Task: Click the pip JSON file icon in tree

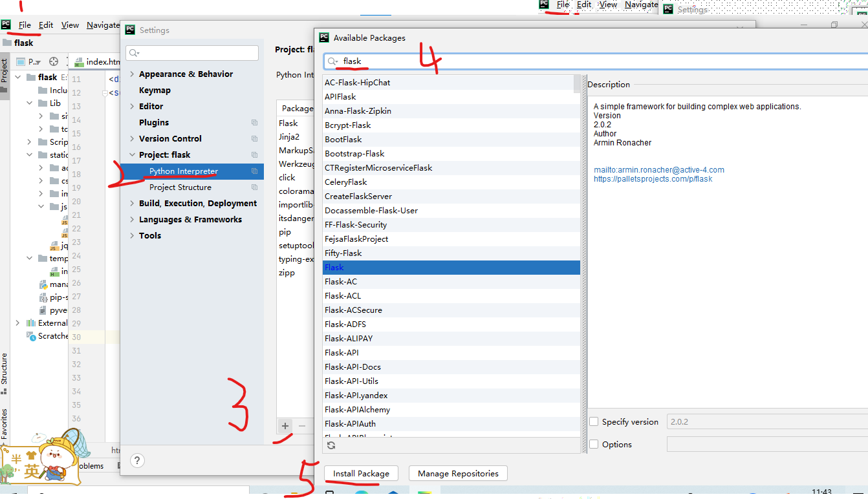Action: tap(43, 297)
